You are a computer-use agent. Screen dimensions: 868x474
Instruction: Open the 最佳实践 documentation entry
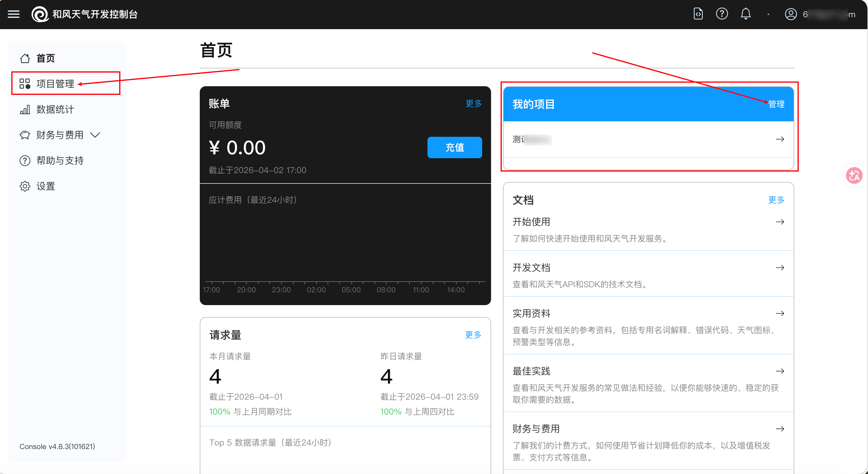click(x=648, y=383)
